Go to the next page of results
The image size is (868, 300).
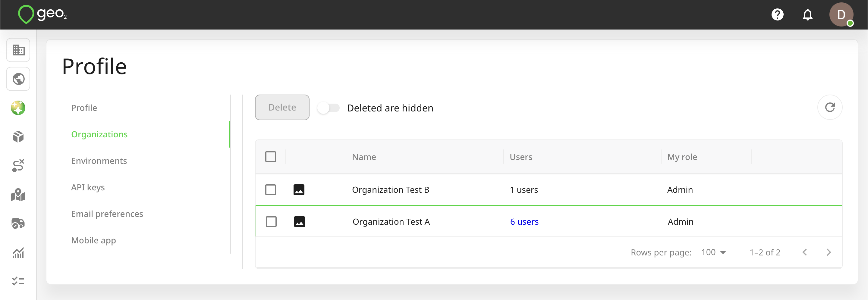pyautogui.click(x=829, y=252)
